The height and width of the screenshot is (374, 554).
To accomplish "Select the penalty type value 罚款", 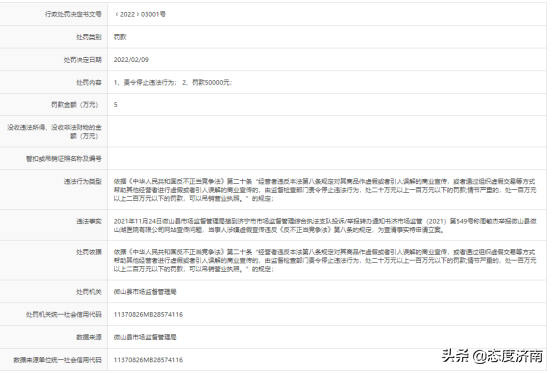I will coord(120,37).
